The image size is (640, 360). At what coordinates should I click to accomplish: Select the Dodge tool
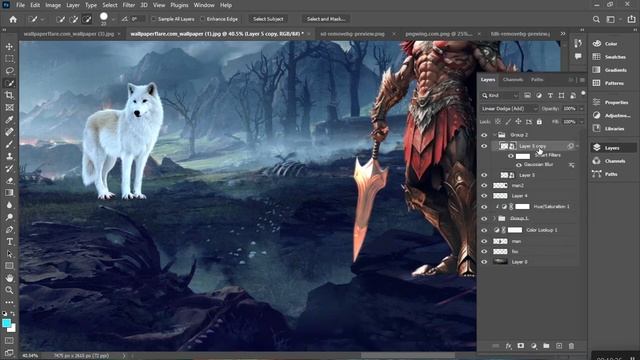click(9, 217)
